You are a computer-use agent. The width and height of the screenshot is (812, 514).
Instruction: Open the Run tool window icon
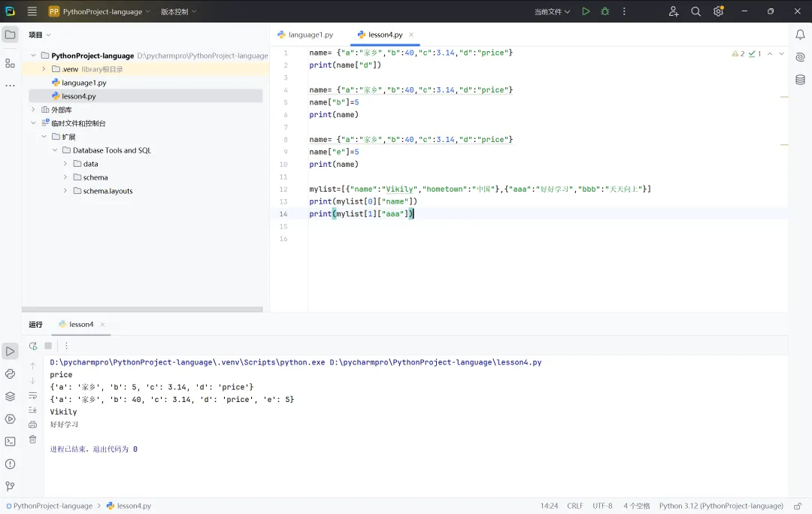coord(11,352)
